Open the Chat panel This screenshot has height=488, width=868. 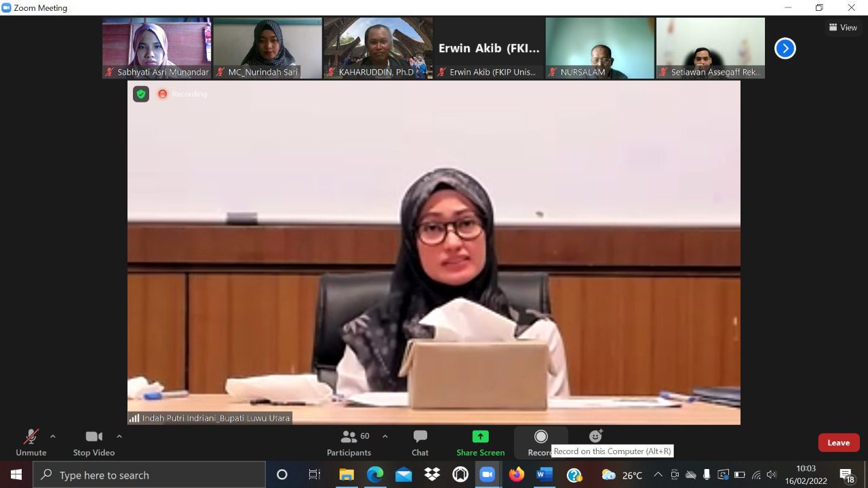pyautogui.click(x=420, y=443)
